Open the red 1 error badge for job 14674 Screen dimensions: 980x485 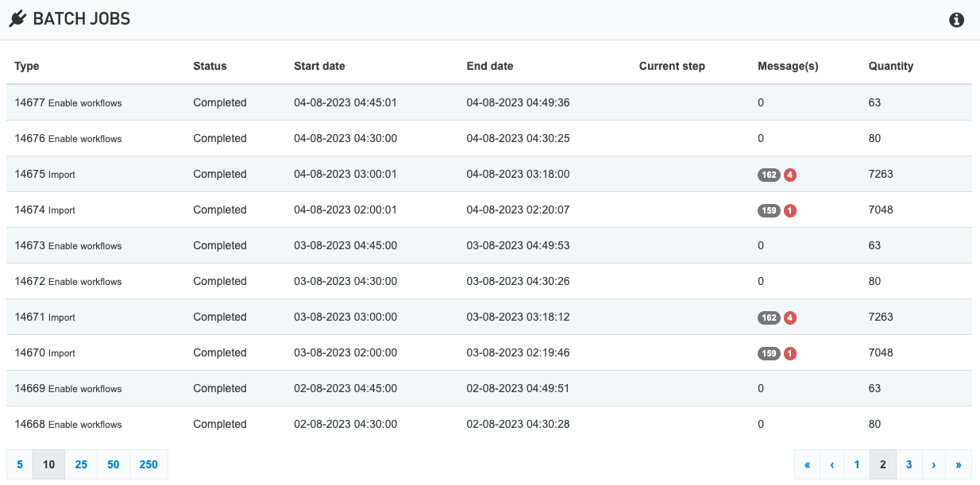pyautogui.click(x=790, y=210)
